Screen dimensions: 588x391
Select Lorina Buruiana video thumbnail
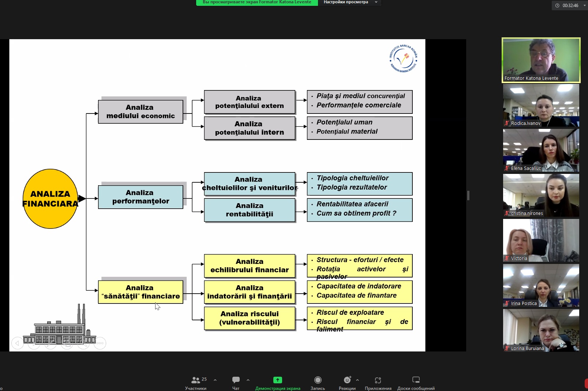(541, 330)
